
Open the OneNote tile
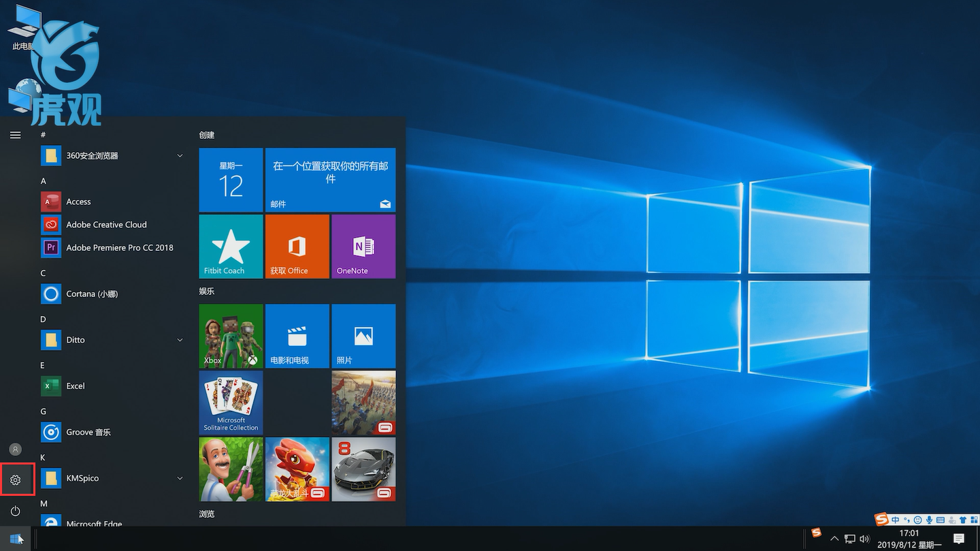tap(363, 247)
